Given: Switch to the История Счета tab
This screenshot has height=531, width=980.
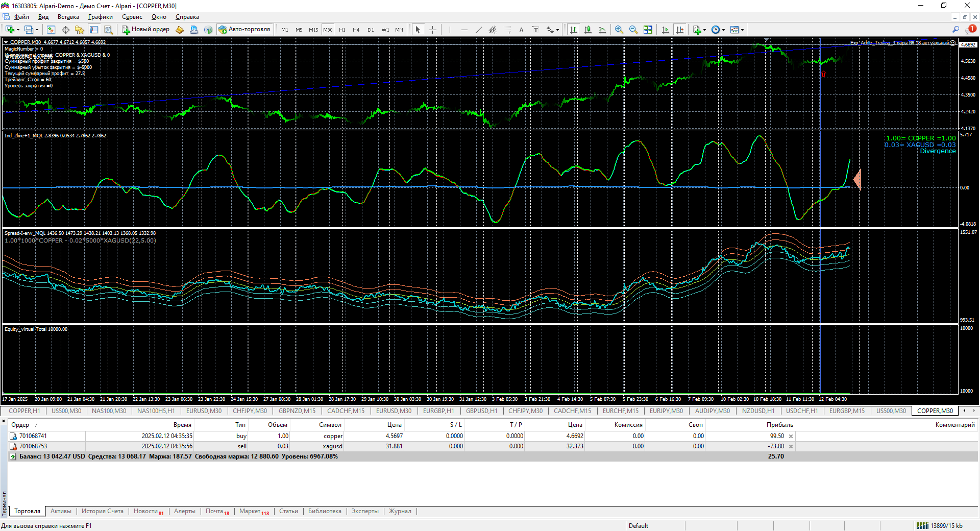Looking at the screenshot, I should 102,511.
